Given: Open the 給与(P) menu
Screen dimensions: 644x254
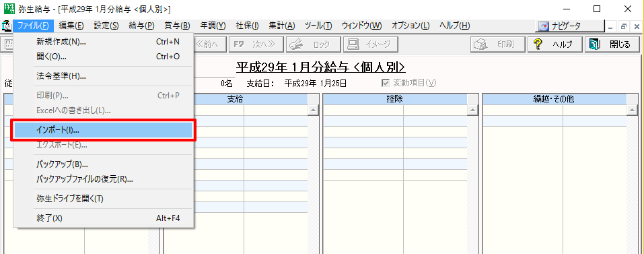Looking at the screenshot, I should [x=141, y=26].
